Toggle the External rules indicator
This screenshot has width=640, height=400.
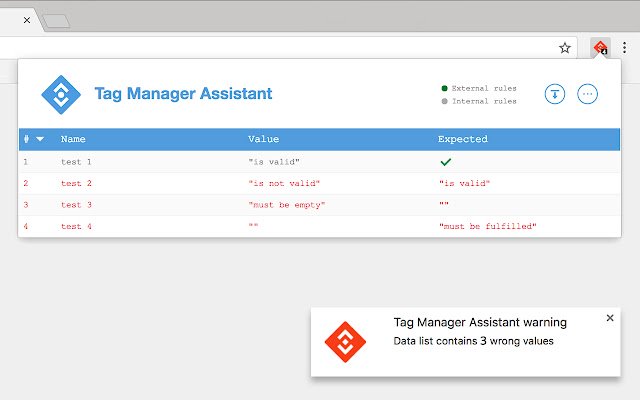point(479,88)
